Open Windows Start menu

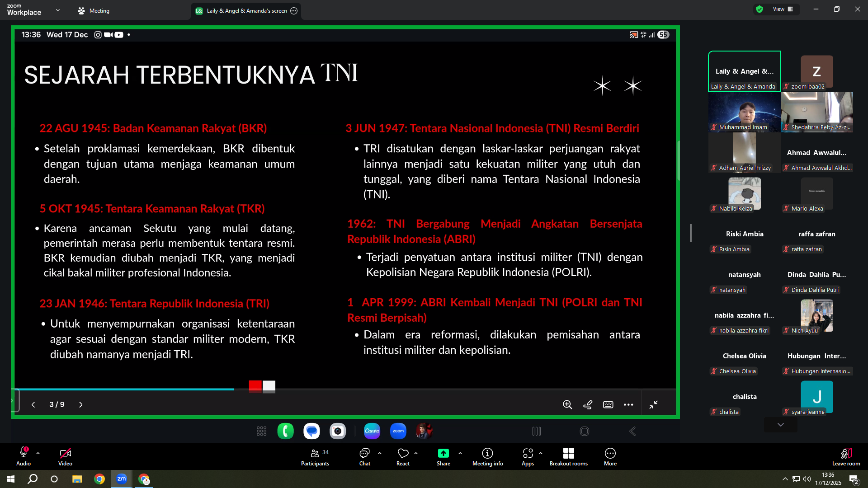point(11,479)
